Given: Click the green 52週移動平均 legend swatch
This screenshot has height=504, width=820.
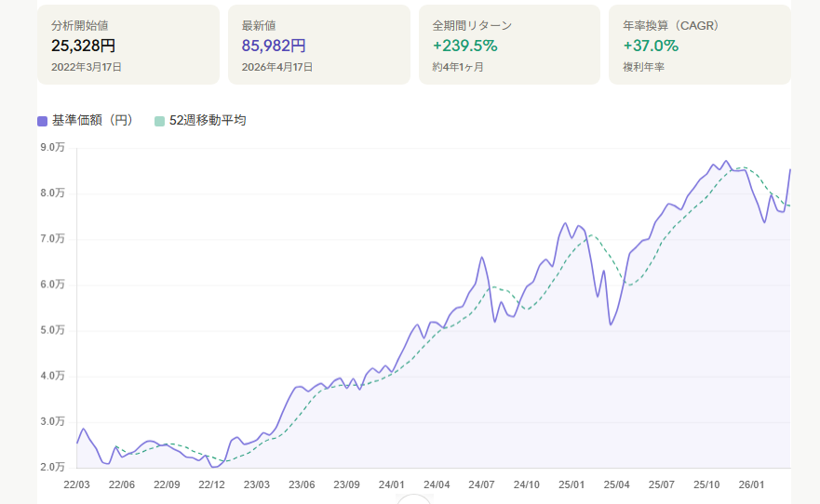Looking at the screenshot, I should [x=160, y=121].
